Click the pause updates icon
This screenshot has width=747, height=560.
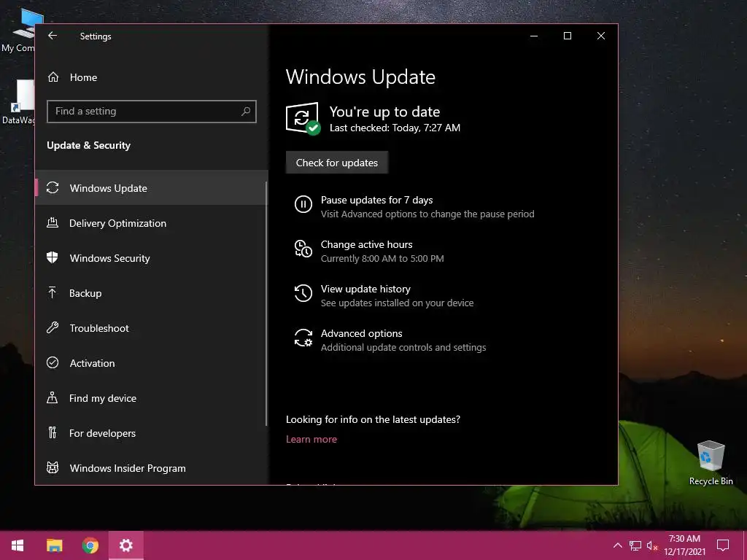click(x=303, y=204)
